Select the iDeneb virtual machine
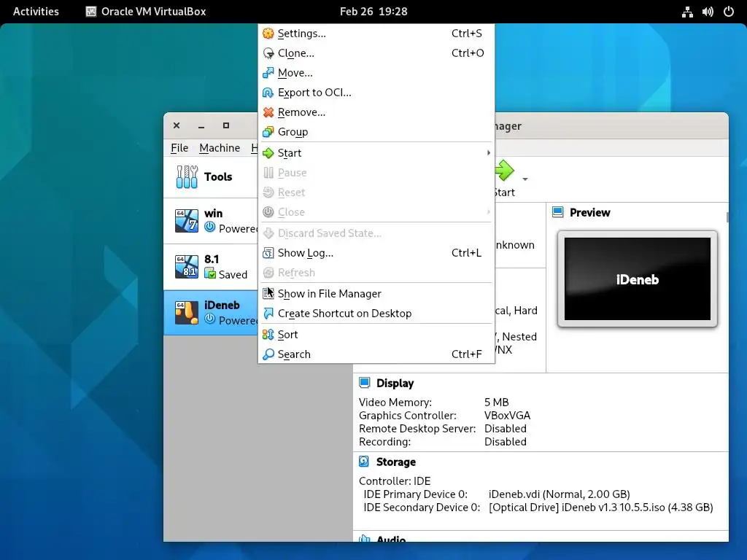 click(211, 312)
